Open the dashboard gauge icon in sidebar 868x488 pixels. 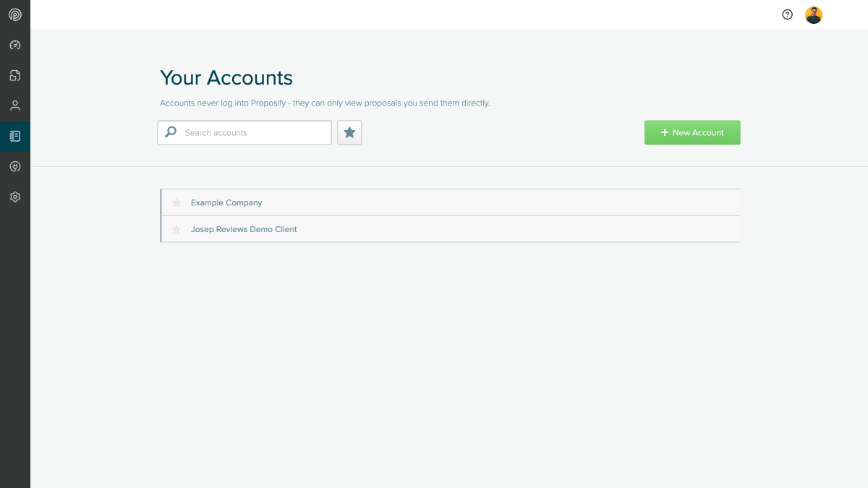(x=15, y=45)
